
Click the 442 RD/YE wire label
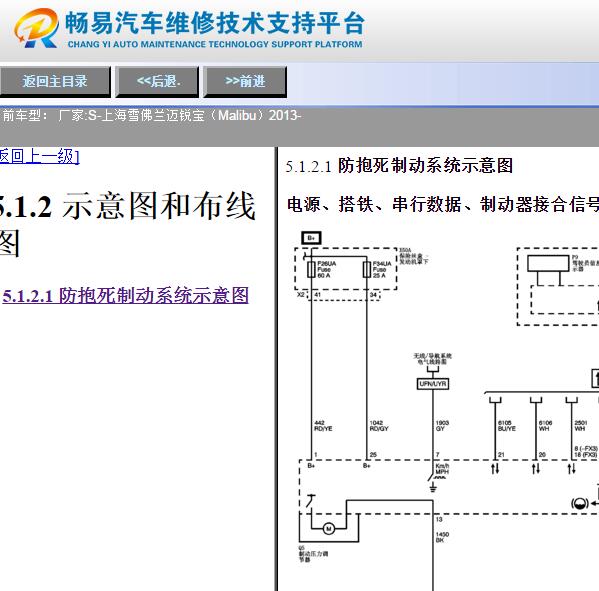323,426
